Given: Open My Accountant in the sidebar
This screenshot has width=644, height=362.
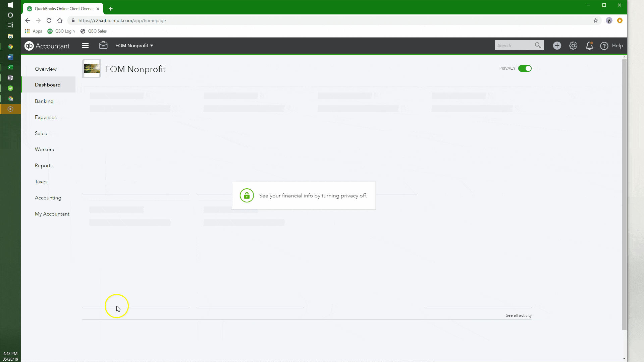Looking at the screenshot, I should coord(52,214).
